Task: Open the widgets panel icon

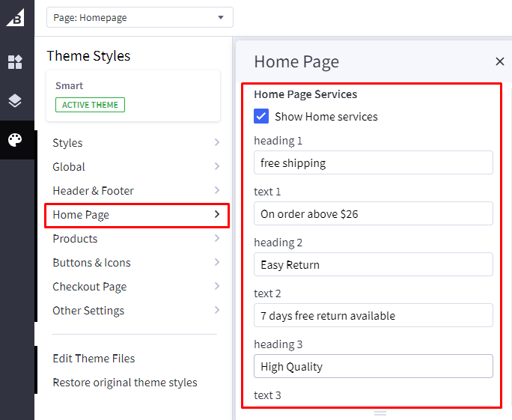Action: click(15, 62)
